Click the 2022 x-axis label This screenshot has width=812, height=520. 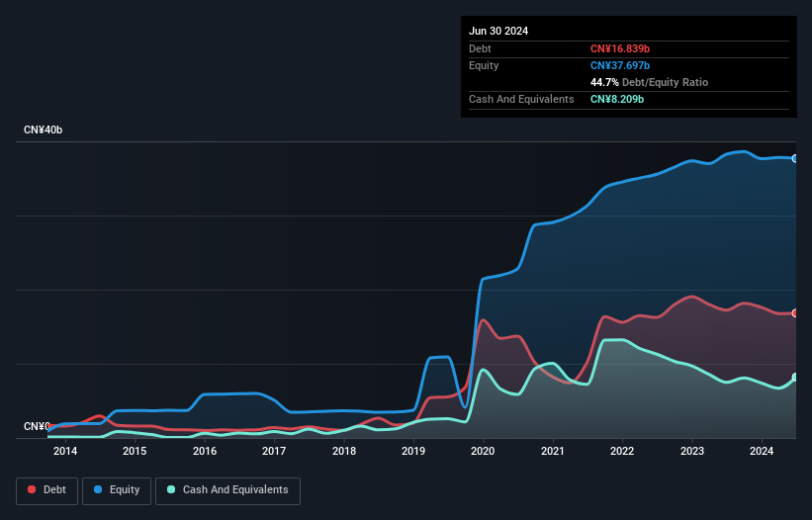tap(622, 451)
